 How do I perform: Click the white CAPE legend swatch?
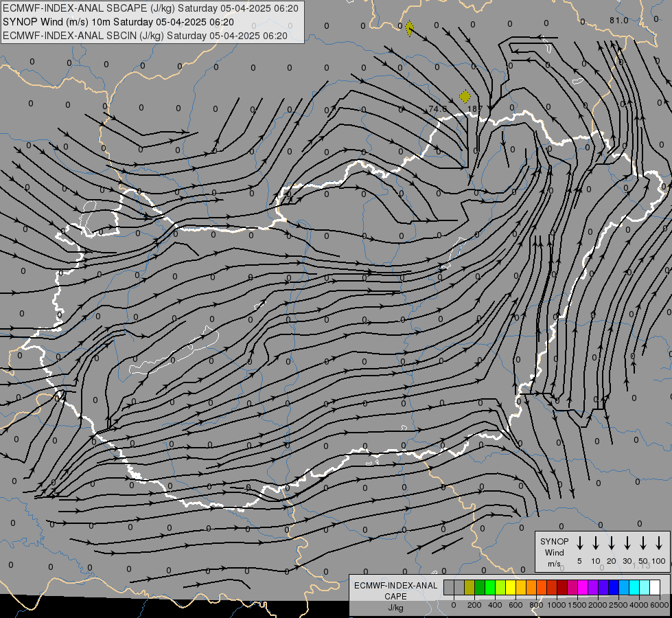[655, 587]
